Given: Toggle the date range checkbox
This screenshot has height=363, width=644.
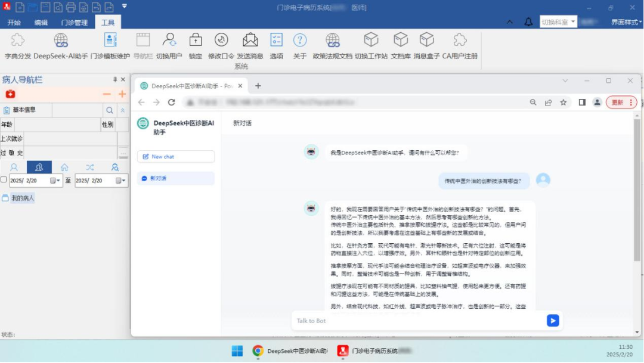Looking at the screenshot, I should click(x=4, y=179).
